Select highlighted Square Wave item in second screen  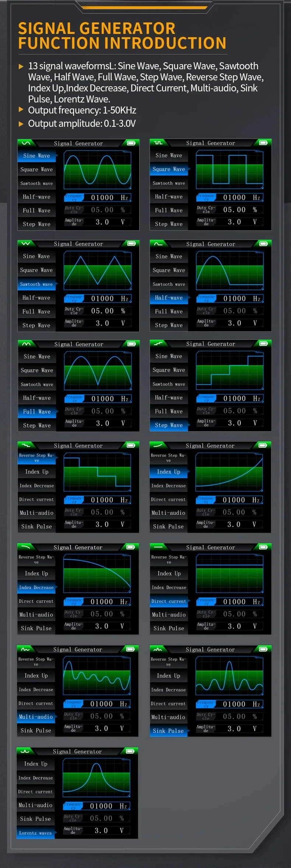tap(169, 169)
